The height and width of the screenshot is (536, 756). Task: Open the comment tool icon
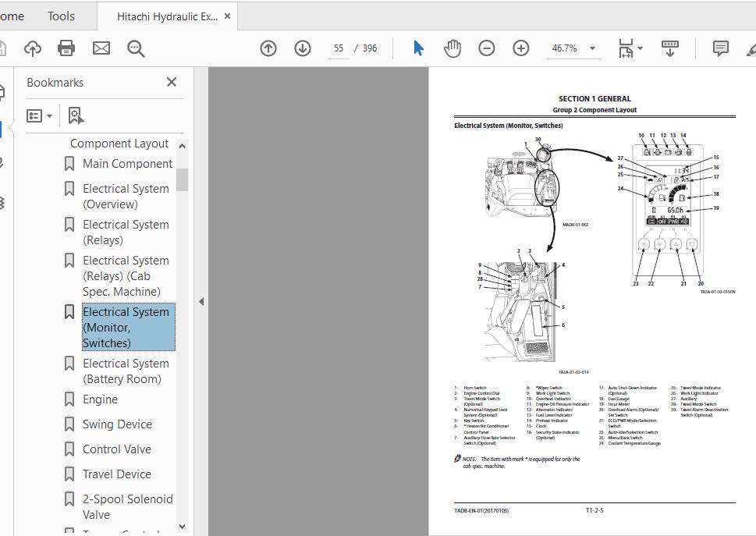click(720, 48)
